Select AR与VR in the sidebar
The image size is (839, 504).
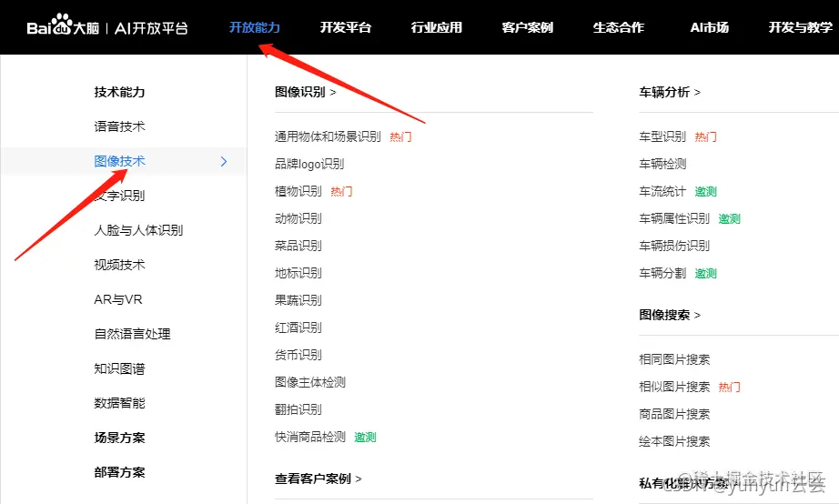click(118, 299)
